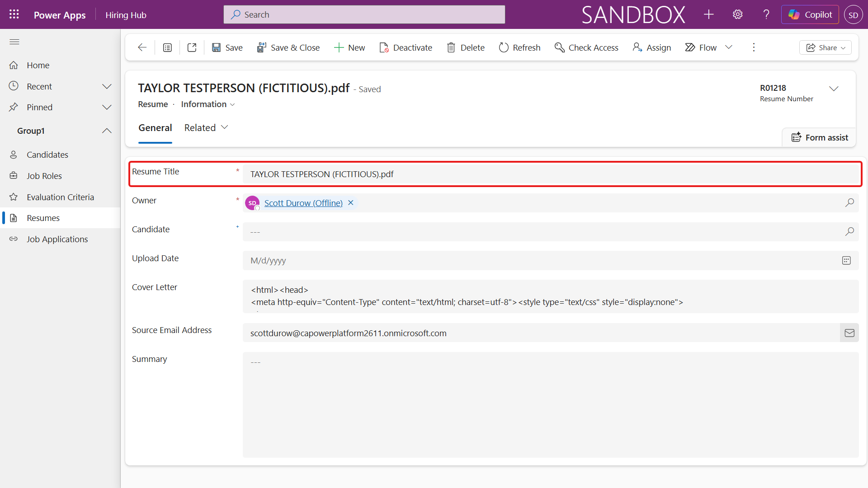Go back using the back arrow
This screenshot has height=488, width=868.
142,47
